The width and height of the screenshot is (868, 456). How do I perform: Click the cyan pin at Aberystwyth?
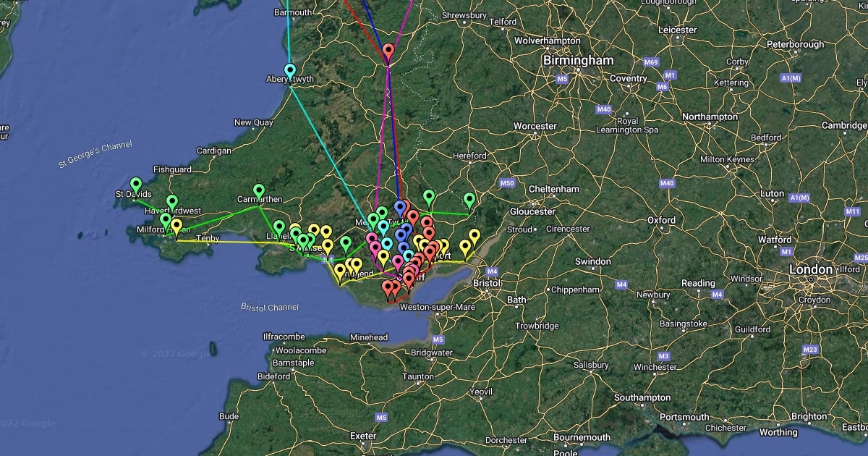coord(290,72)
